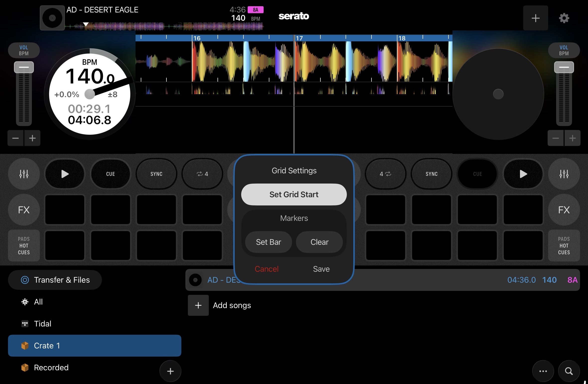Click the left deck volume fader handle
The height and width of the screenshot is (384, 588).
[24, 67]
